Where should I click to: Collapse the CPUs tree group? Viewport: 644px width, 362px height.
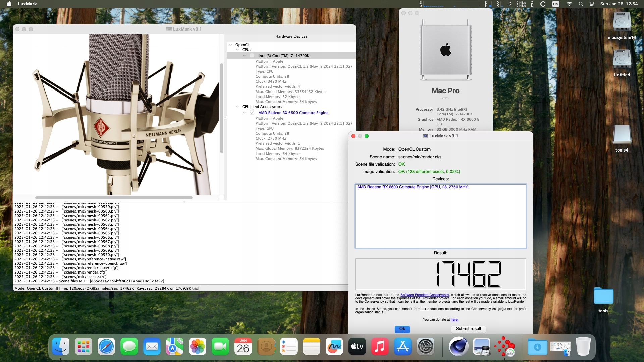tap(237, 50)
